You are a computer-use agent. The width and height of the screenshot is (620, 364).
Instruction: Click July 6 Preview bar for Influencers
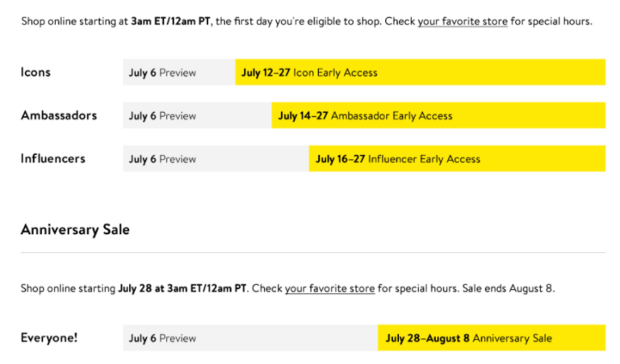(216, 158)
